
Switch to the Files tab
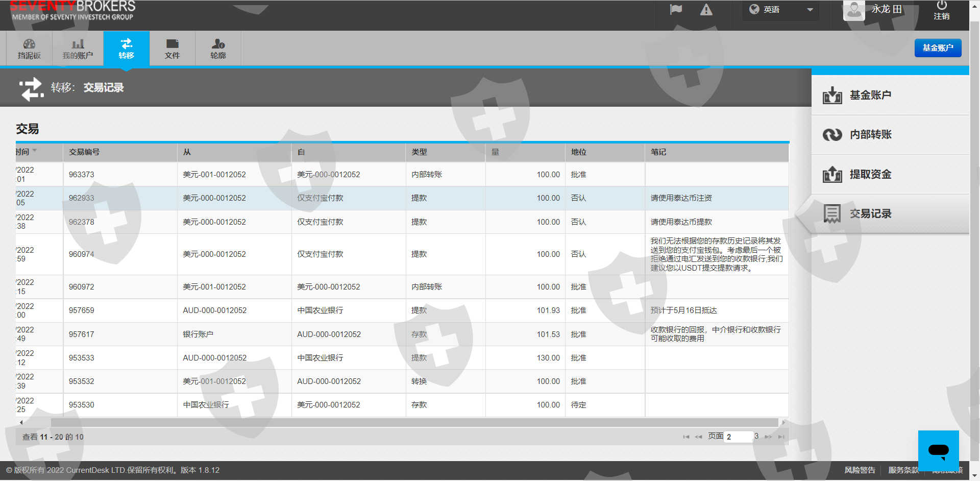pos(172,49)
